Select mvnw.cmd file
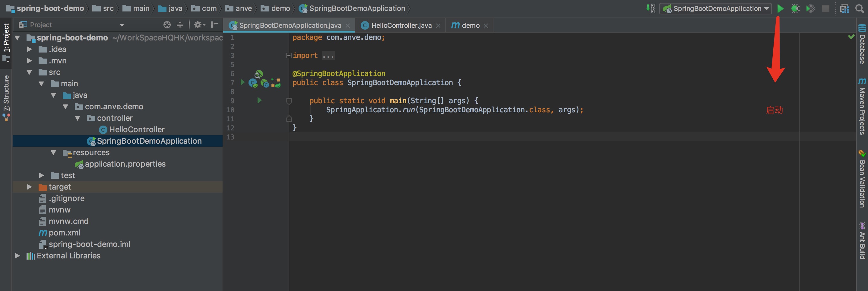Image resolution: width=868 pixels, height=291 pixels. pyautogui.click(x=64, y=221)
